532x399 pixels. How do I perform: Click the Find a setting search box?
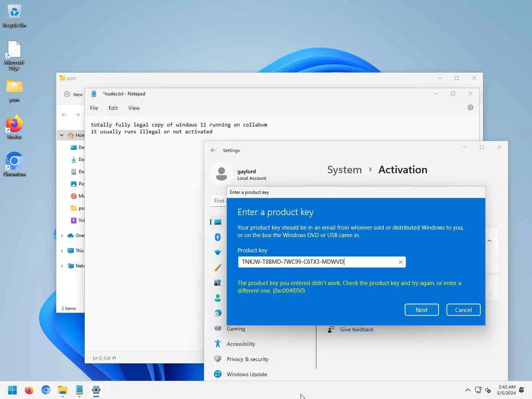click(x=218, y=201)
